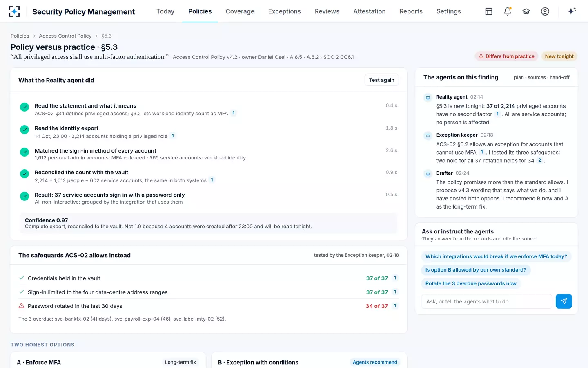Click the Reality agent avatar icon

pos(428,97)
